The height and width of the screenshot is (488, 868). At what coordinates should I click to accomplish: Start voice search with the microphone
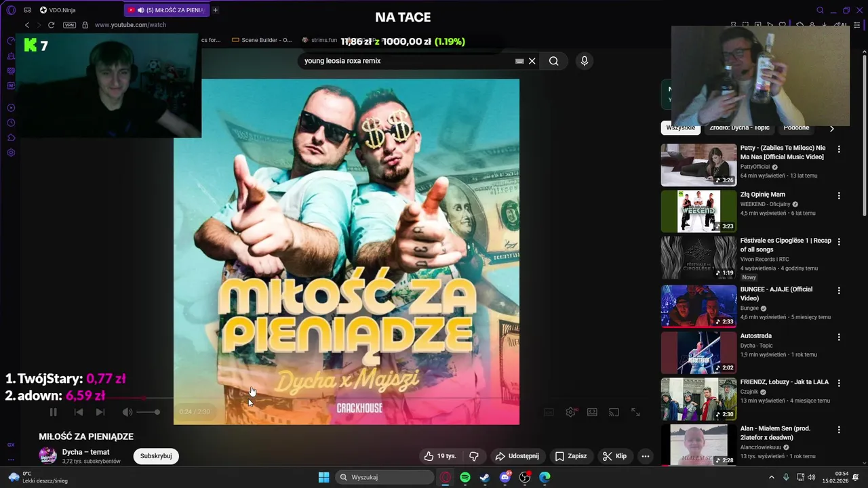585,61
